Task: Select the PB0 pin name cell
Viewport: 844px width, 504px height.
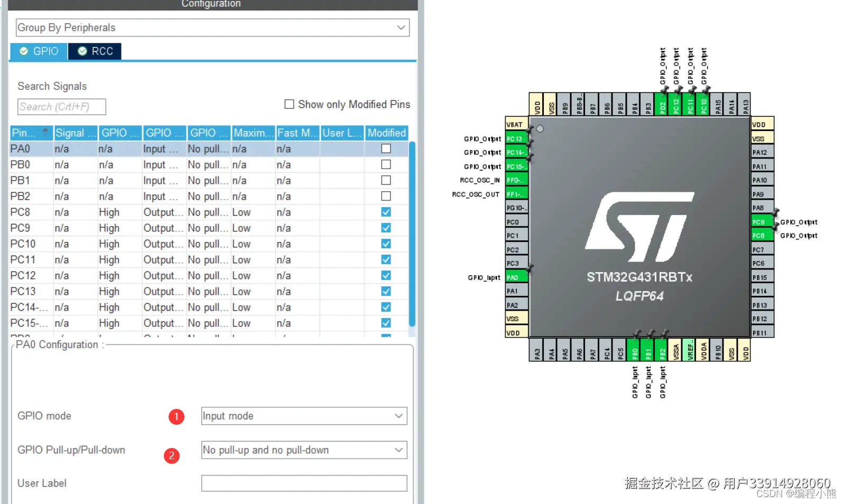Action: pos(31,165)
